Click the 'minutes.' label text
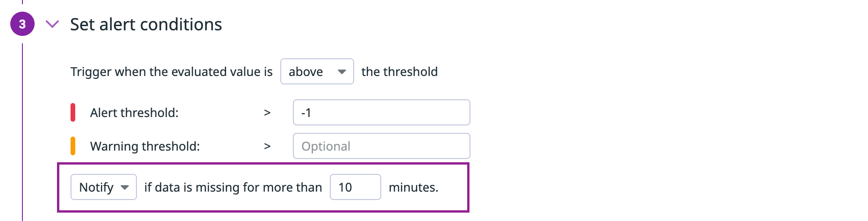This screenshot has height=221, width=868. pos(413,187)
